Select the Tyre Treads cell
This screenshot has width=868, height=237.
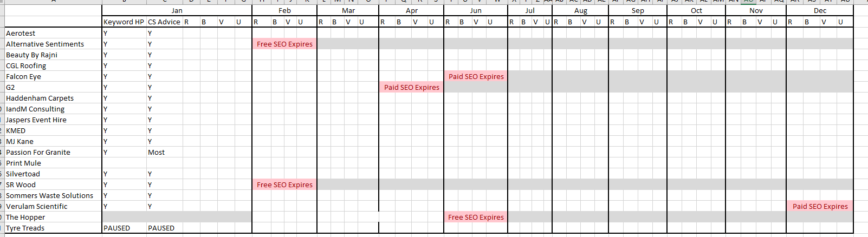[25, 228]
